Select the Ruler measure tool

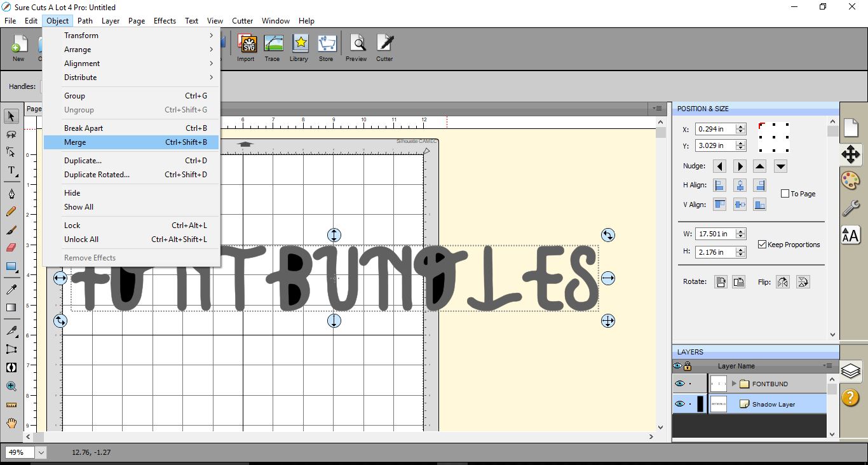tap(11, 405)
